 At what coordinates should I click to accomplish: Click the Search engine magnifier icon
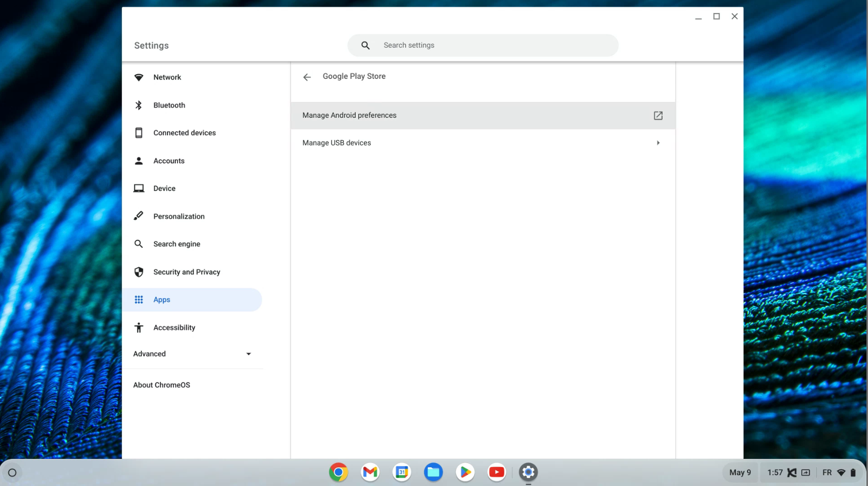(139, 244)
